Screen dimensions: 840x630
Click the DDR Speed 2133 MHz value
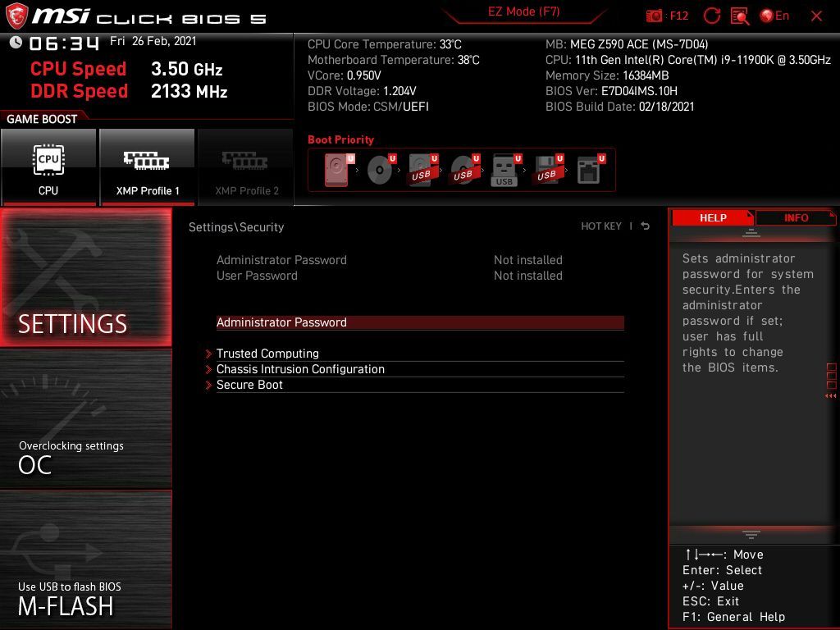coord(189,91)
